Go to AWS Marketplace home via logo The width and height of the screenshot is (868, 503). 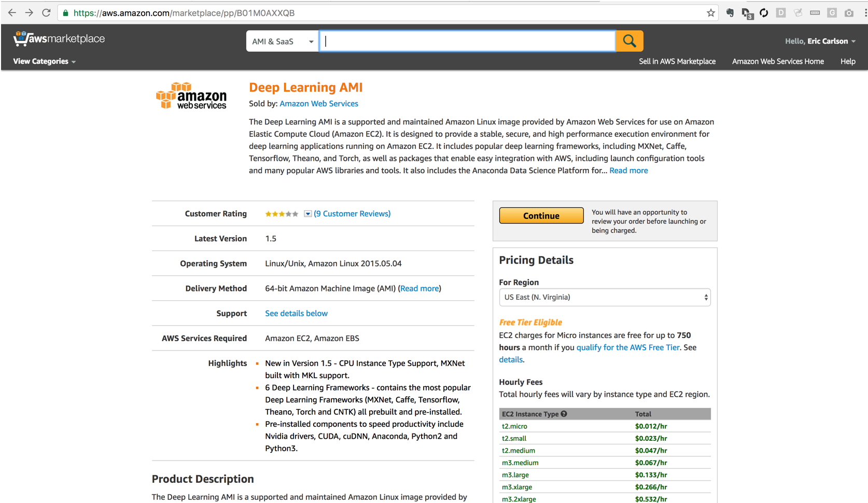pos(59,39)
